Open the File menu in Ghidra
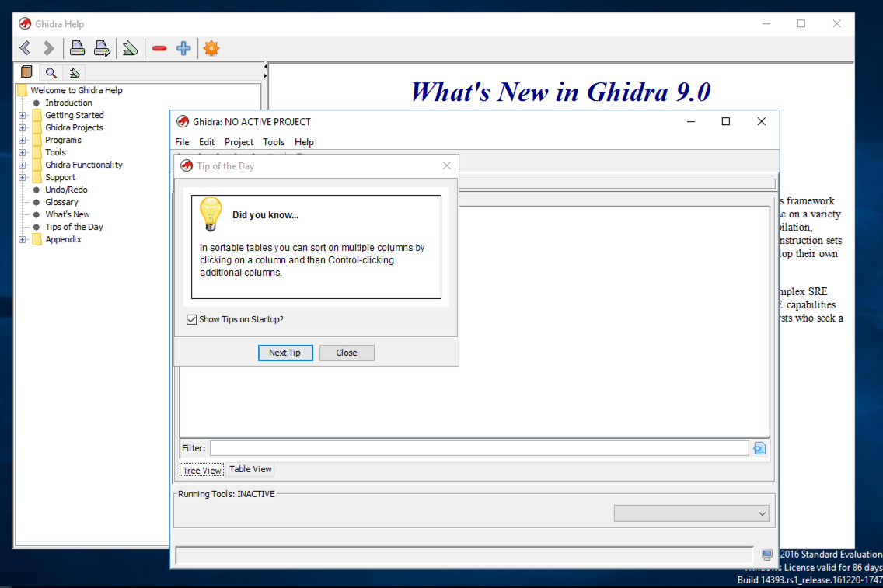The height and width of the screenshot is (588, 883). [x=182, y=142]
